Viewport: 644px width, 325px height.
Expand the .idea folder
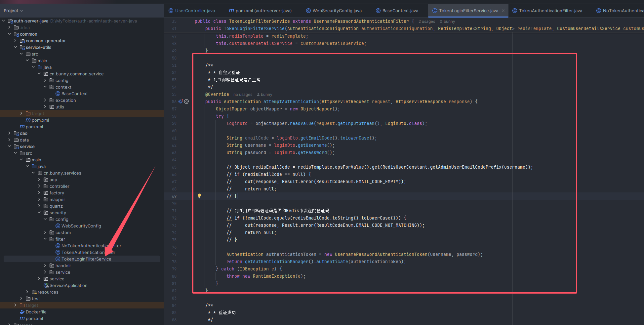(x=10, y=27)
